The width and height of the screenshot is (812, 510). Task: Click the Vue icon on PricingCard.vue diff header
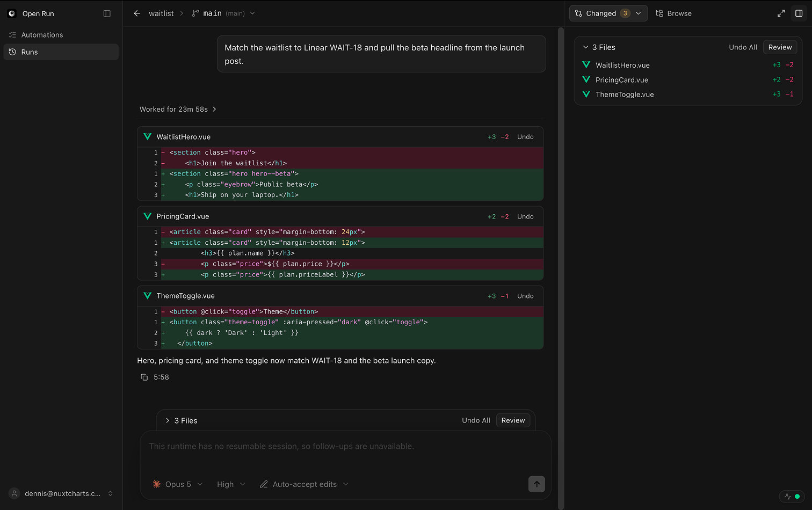pos(147,216)
